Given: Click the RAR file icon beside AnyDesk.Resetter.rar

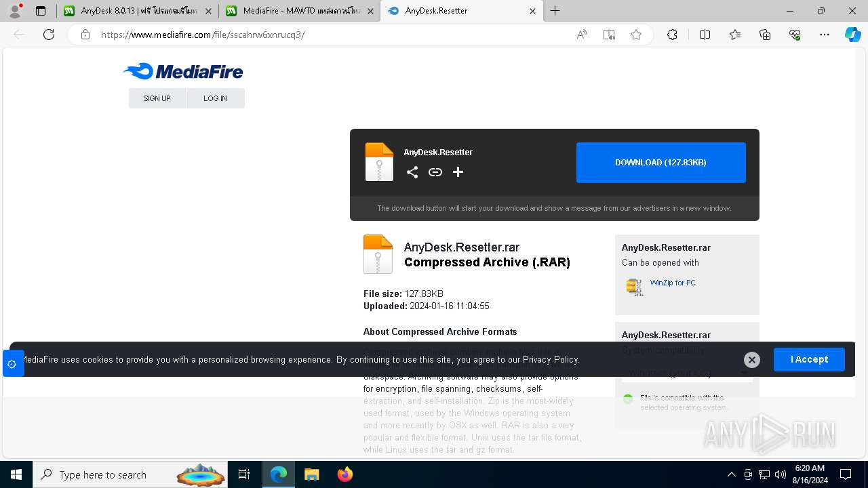Looking at the screenshot, I should [x=378, y=254].
